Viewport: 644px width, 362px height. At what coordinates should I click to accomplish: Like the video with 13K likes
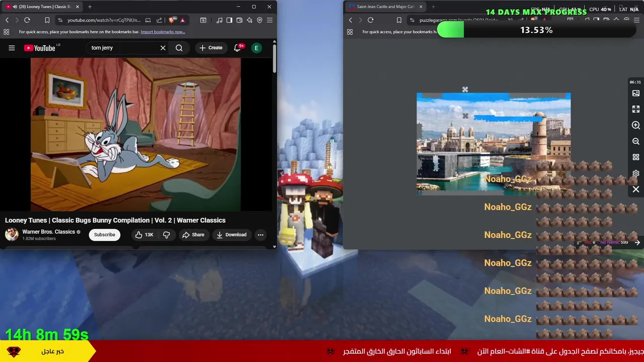(144, 235)
